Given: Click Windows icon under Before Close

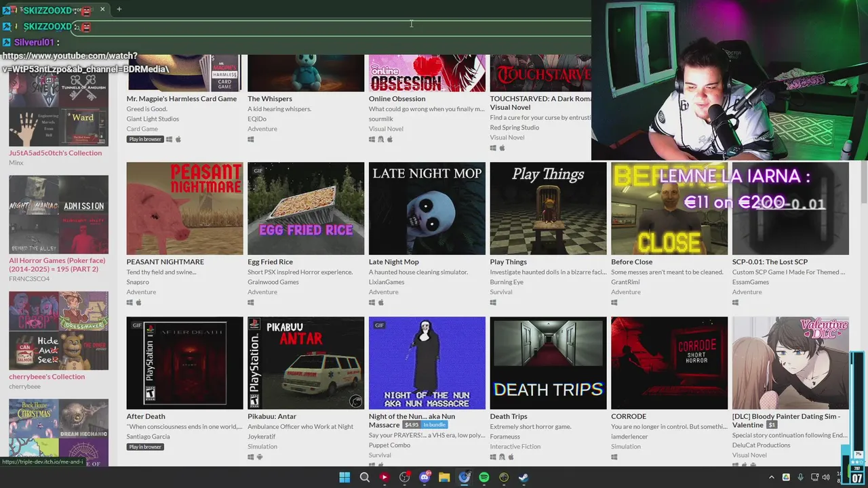Looking at the screenshot, I should 614,302.
